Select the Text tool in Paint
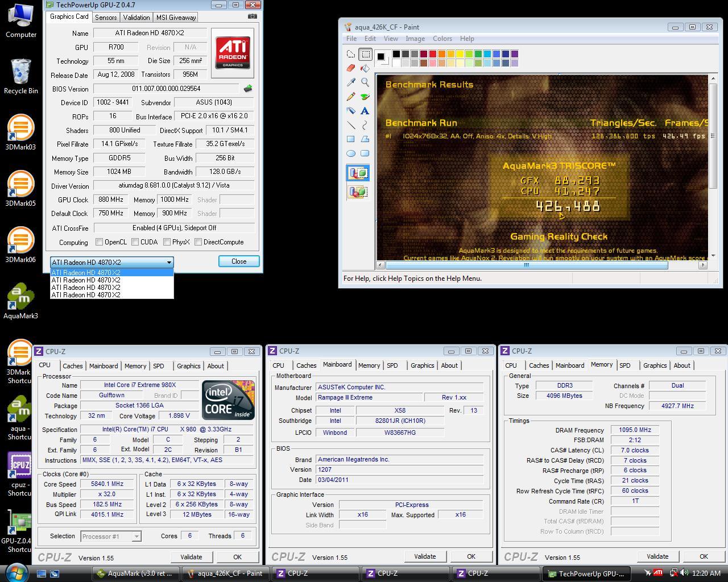The width and height of the screenshot is (728, 582). (365, 111)
